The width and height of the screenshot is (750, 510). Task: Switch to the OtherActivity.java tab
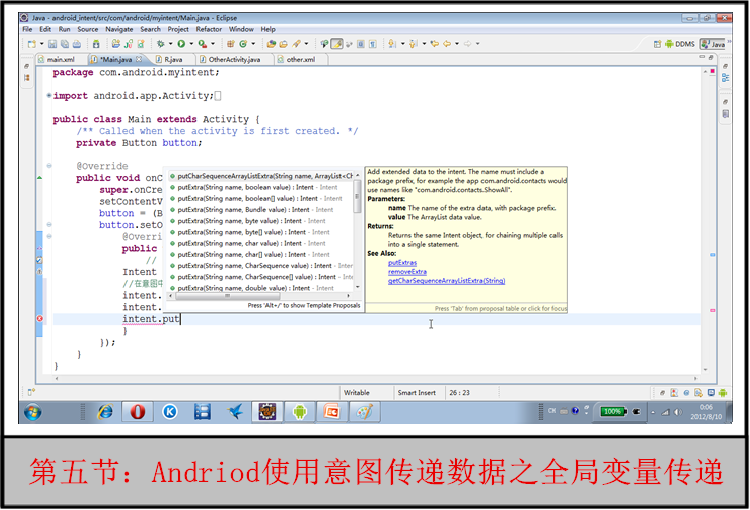[234, 59]
